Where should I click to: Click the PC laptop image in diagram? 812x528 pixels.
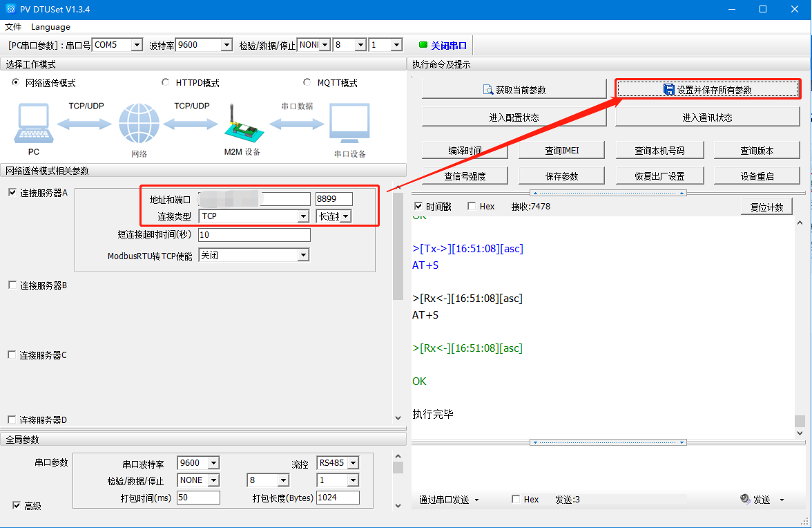point(32,124)
